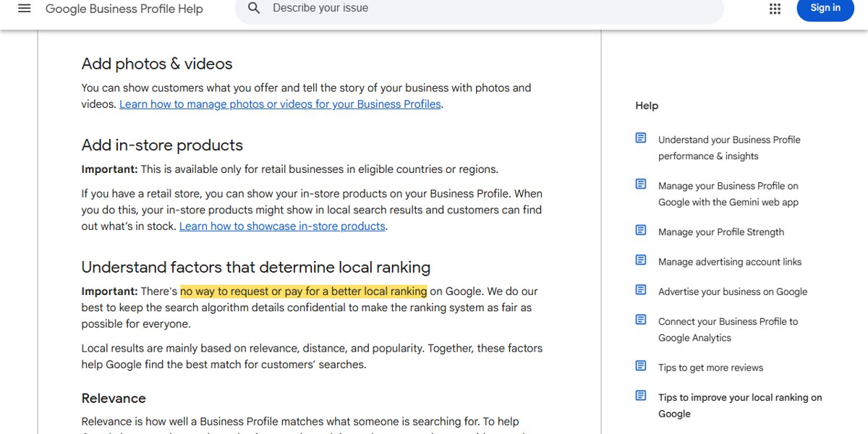Screen dimensions: 868x434
Task: Focus the Describe your issue search field
Action: coord(480,9)
